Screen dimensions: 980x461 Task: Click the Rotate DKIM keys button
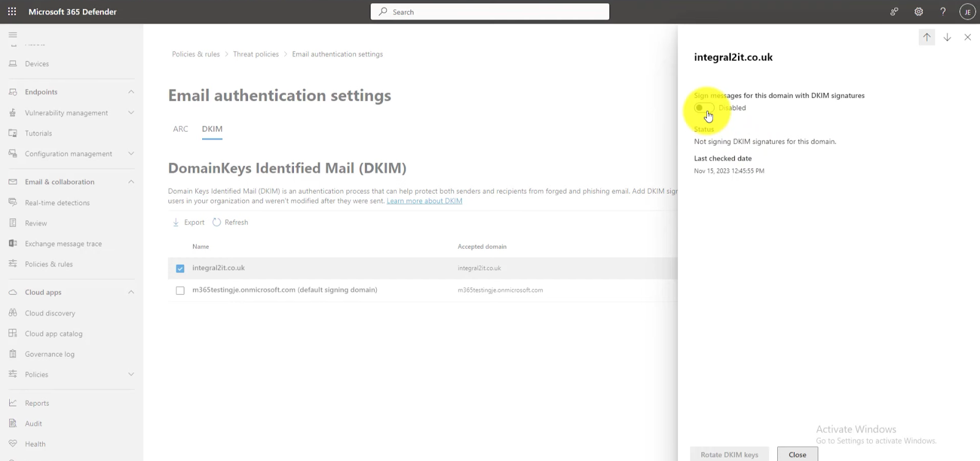click(x=729, y=454)
